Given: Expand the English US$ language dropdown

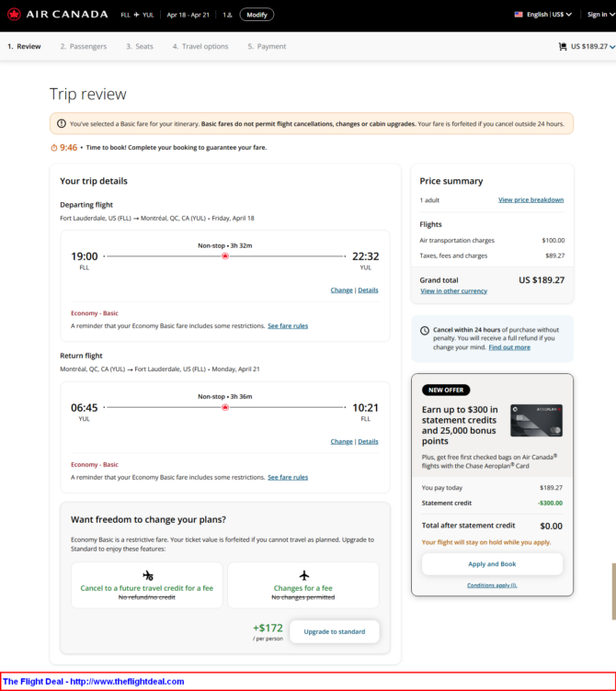Looking at the screenshot, I should (x=547, y=15).
